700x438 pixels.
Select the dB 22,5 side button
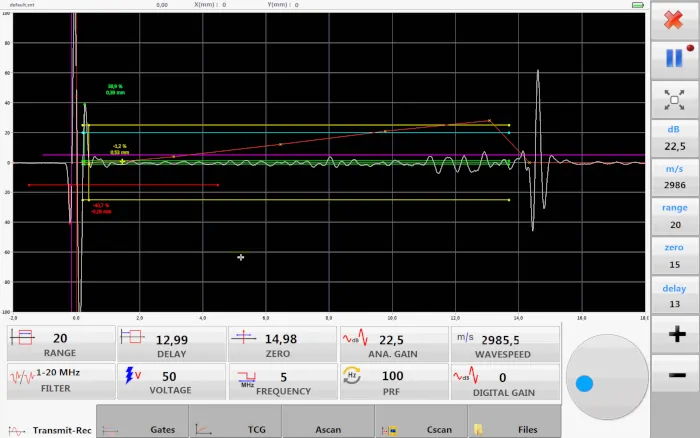coord(674,138)
